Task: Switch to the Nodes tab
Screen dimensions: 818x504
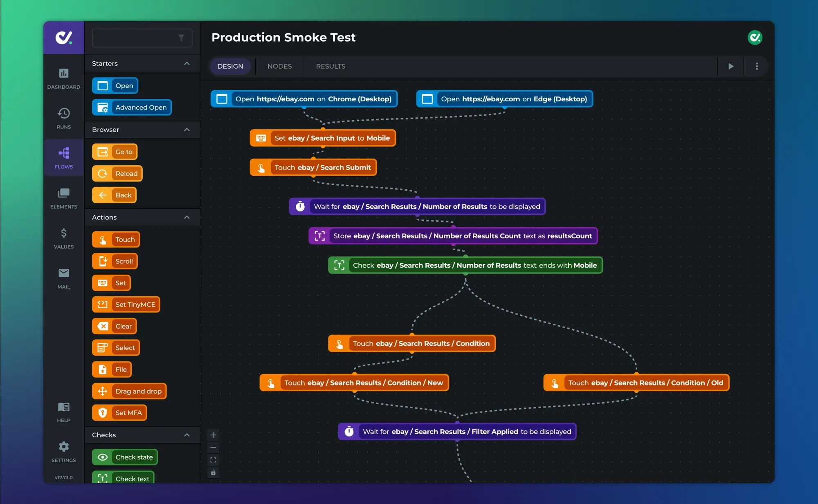Action: 280,66
